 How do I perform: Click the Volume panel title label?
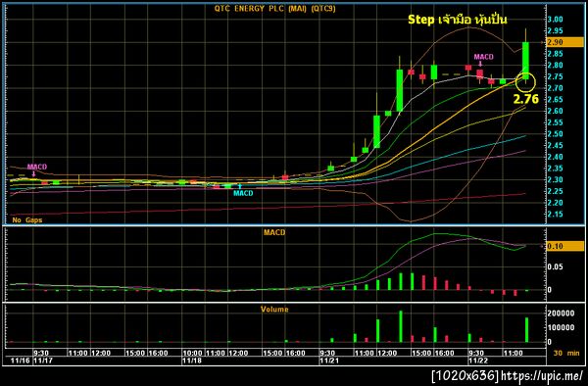click(x=274, y=310)
